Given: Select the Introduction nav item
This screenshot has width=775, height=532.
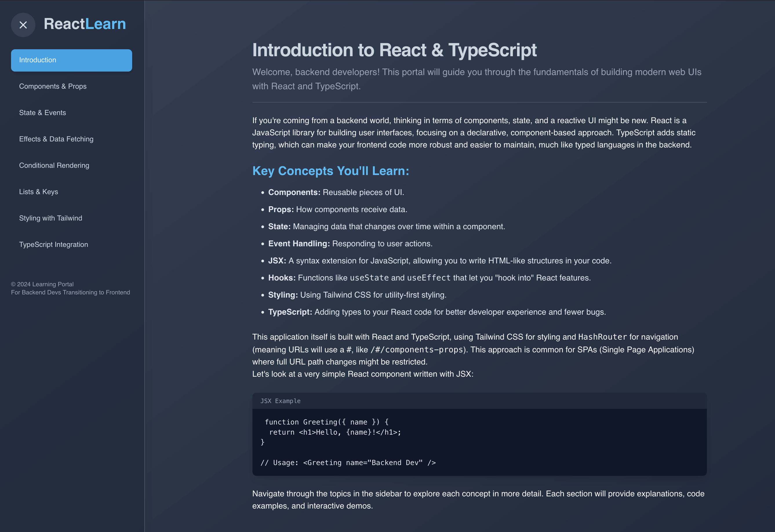Looking at the screenshot, I should click(x=71, y=60).
